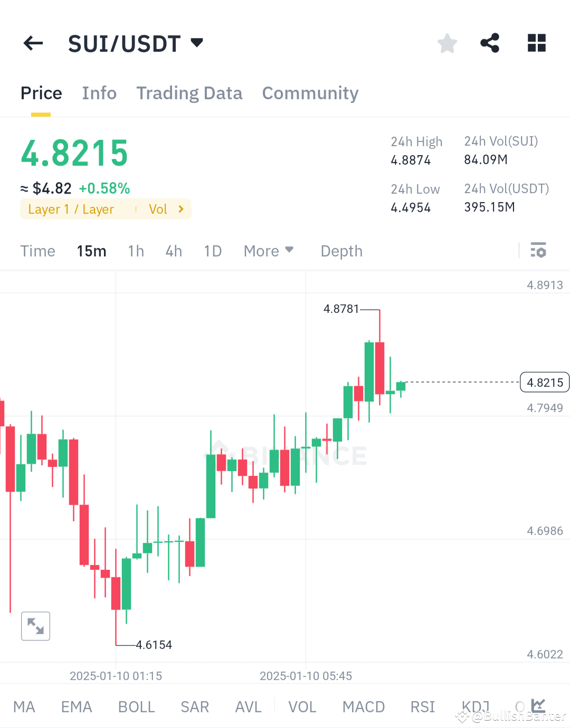Enter fullscreen chart with expand icon
This screenshot has height=728, width=570.
[x=35, y=626]
